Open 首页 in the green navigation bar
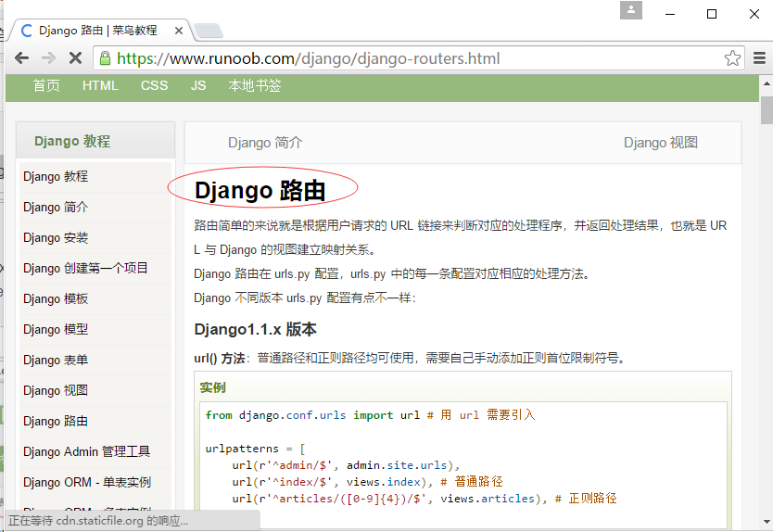773x532 pixels. click(x=46, y=86)
